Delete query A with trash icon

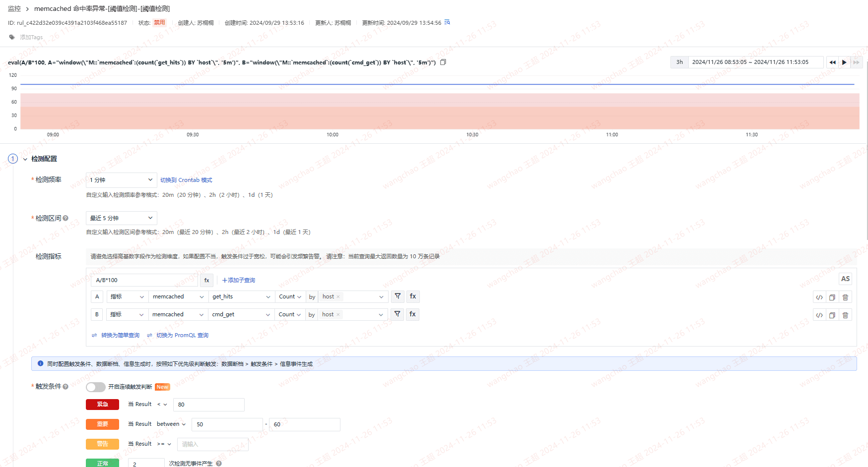click(845, 297)
